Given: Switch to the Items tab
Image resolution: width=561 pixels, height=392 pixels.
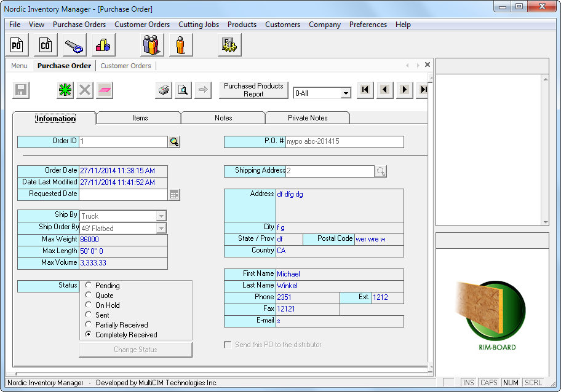Looking at the screenshot, I should coord(140,118).
